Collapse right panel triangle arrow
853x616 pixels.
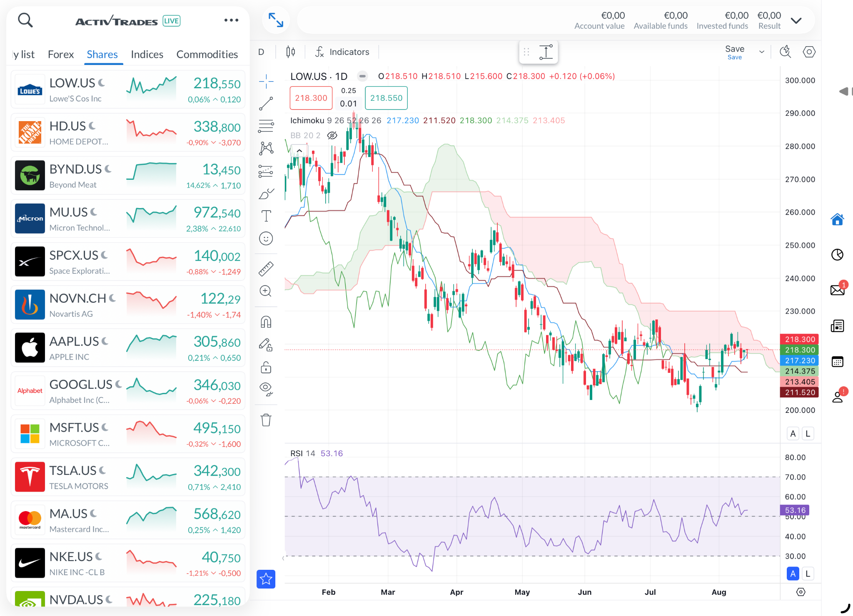click(843, 92)
